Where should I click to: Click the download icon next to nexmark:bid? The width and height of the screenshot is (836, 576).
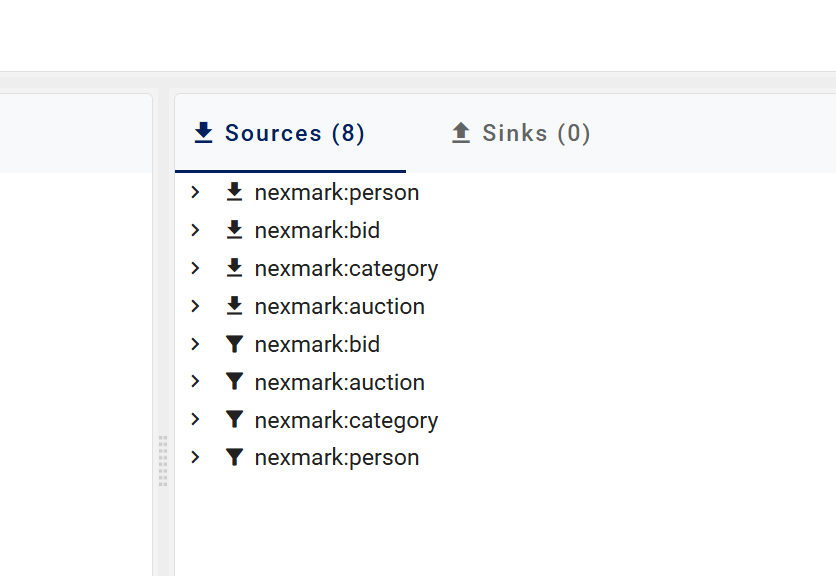(x=235, y=230)
